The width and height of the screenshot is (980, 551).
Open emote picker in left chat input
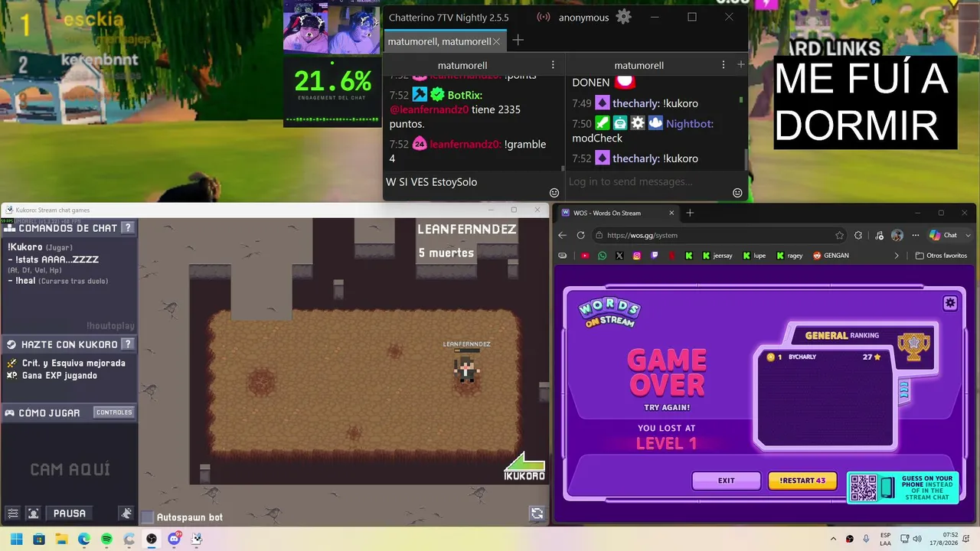(554, 193)
